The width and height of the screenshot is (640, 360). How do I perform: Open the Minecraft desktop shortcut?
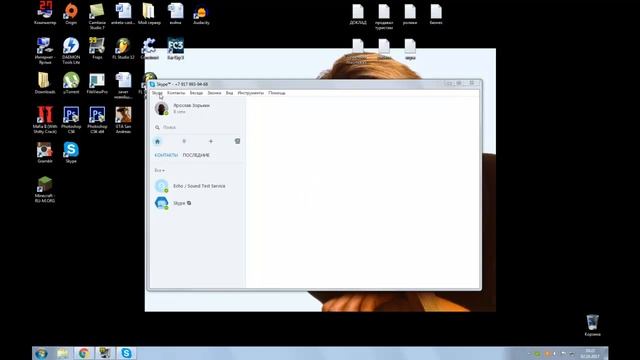(45, 189)
